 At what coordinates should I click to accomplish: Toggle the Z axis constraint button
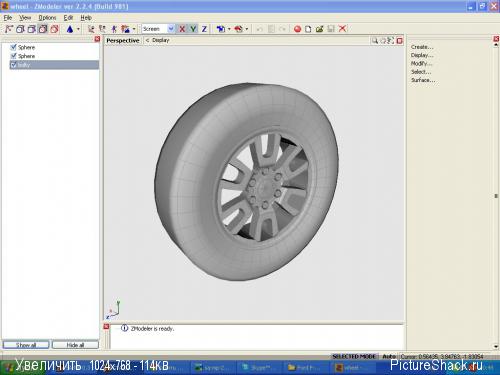click(x=204, y=29)
